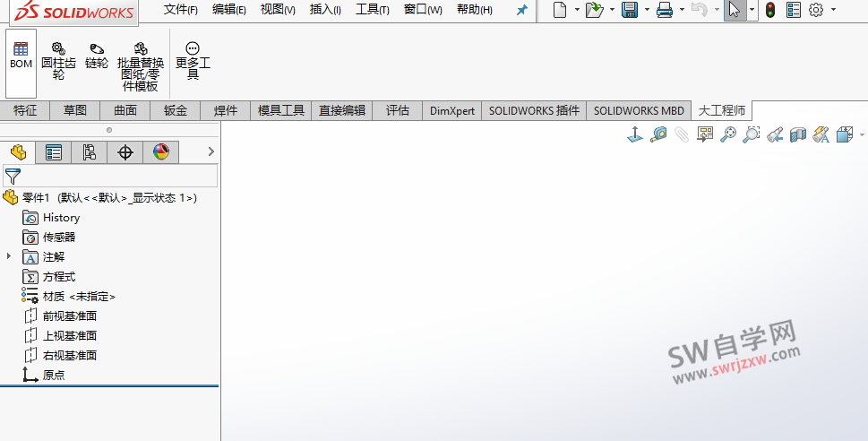Launch the 圆柱齿轮 gear generator
Image resolution: width=868 pixels, height=441 pixels.
pos(58,61)
